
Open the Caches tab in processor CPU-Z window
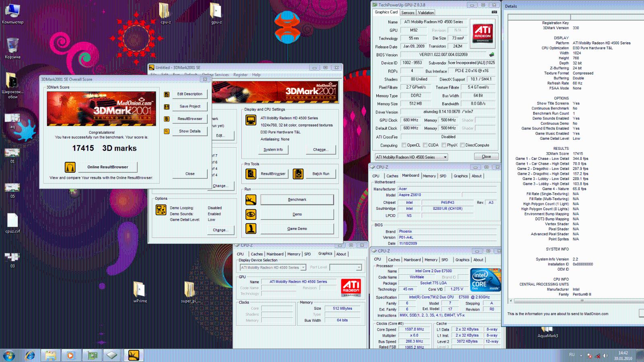click(x=394, y=260)
